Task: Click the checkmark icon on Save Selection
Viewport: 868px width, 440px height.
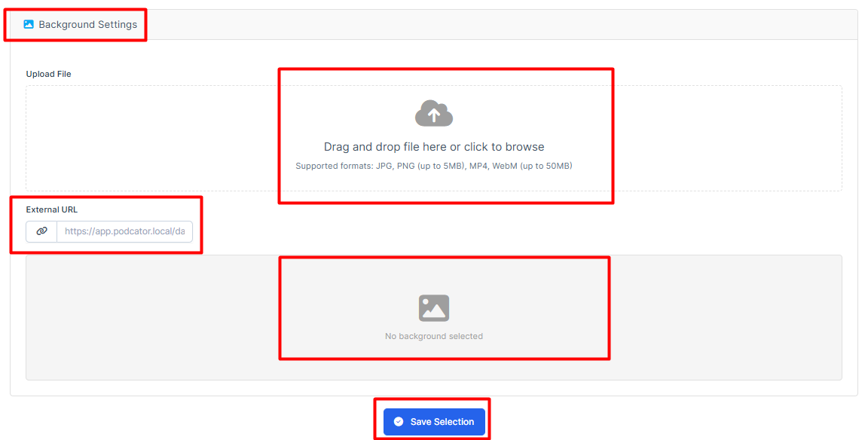Action: 399,422
